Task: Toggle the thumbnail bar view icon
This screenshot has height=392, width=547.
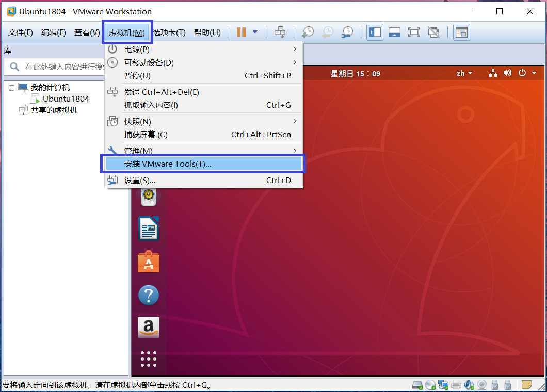Action: coord(395,32)
